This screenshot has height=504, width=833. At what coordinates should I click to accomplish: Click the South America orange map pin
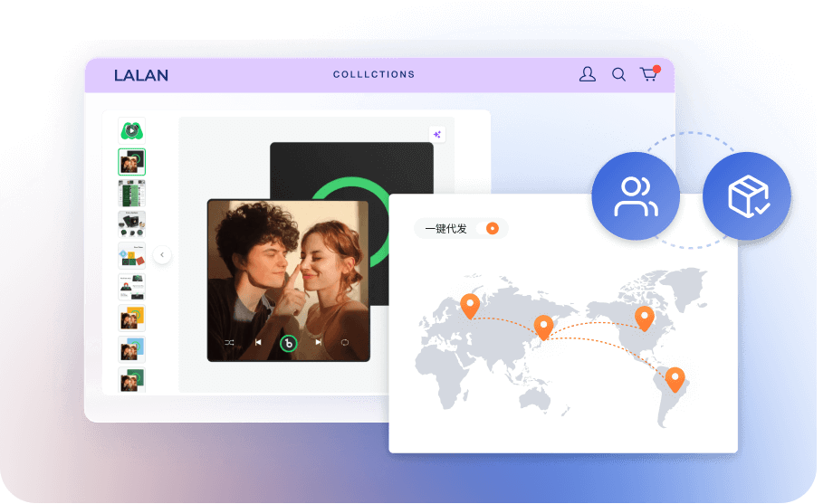[x=675, y=378]
